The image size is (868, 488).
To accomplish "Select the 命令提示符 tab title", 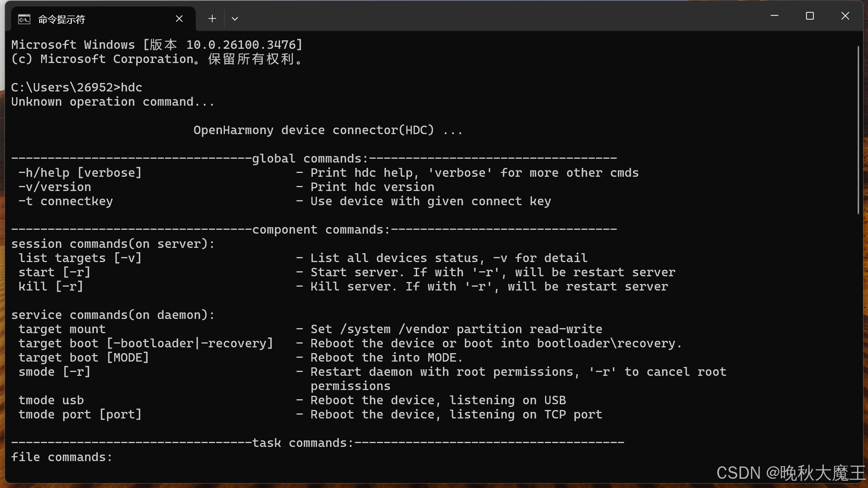I will click(62, 19).
